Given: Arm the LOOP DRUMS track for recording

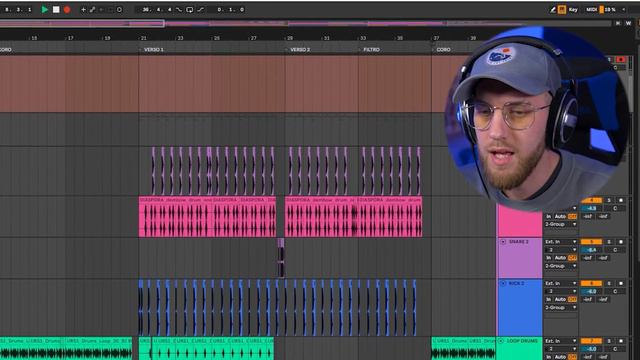Looking at the screenshot, I should pyautogui.click(x=621, y=341).
